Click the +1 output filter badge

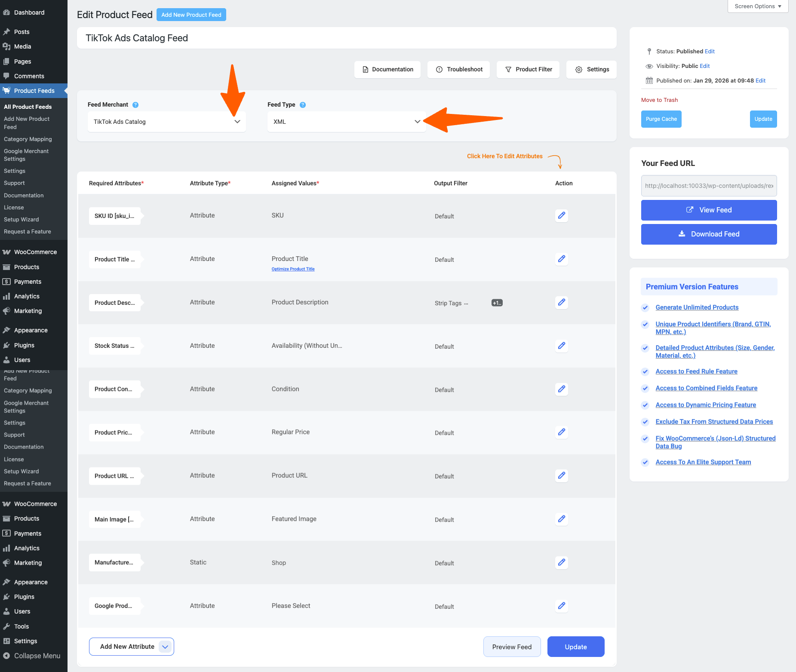[497, 303]
